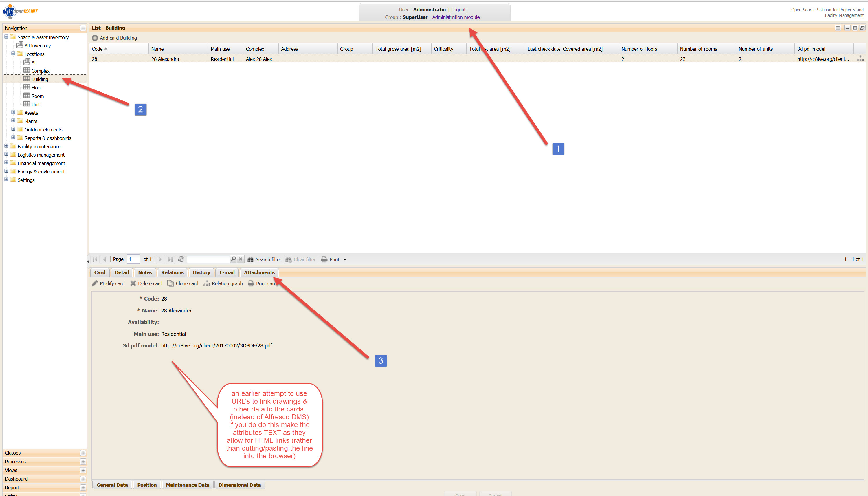
Task: Expand the Assets folder in tree
Action: coord(13,112)
